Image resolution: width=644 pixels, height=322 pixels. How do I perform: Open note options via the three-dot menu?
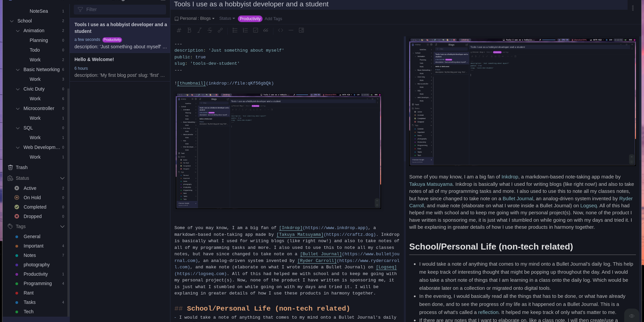tap(633, 8)
